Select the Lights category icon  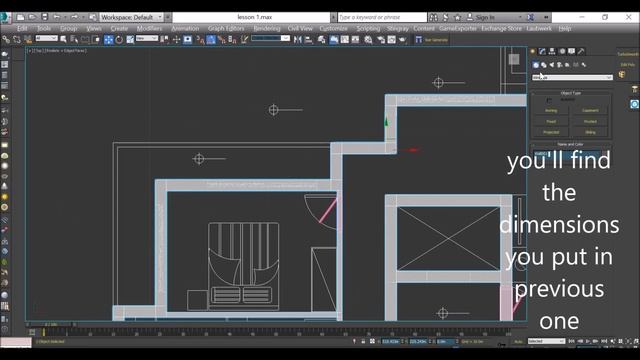pyautogui.click(x=552, y=65)
